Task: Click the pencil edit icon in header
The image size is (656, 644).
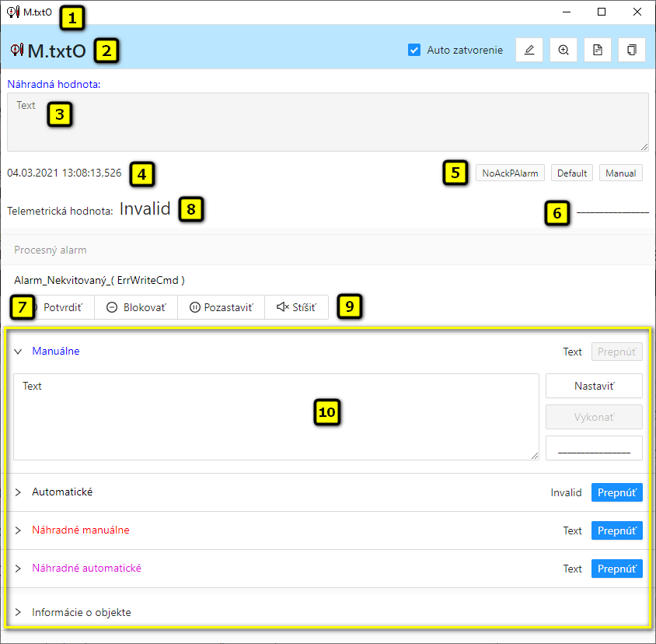Action: [x=529, y=50]
